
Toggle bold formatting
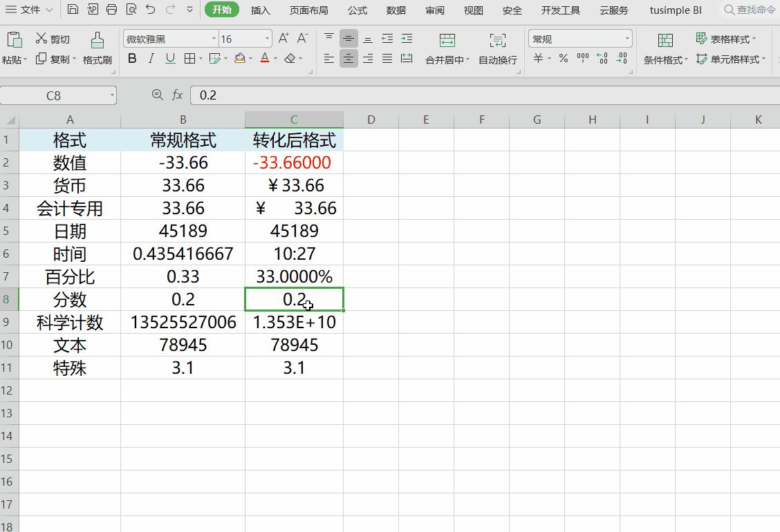point(132,59)
